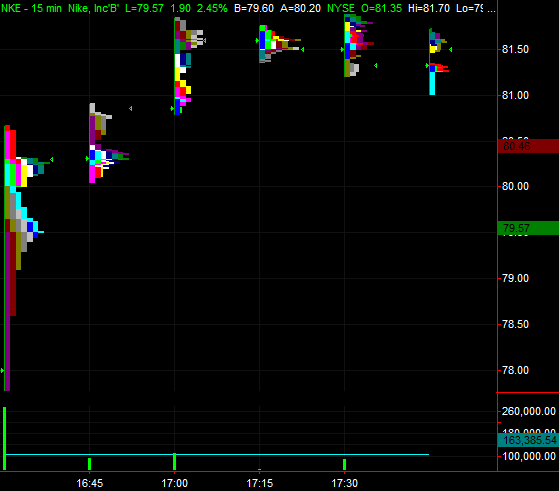This screenshot has width=559, height=491.
Task: Click the 78.00 price axis label
Action: click(x=515, y=370)
